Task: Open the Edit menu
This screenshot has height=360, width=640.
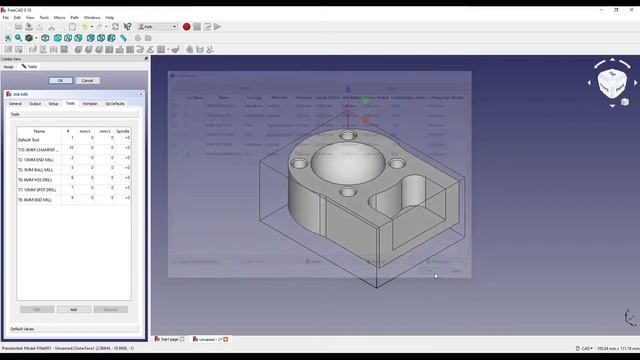Action: pos(17,18)
